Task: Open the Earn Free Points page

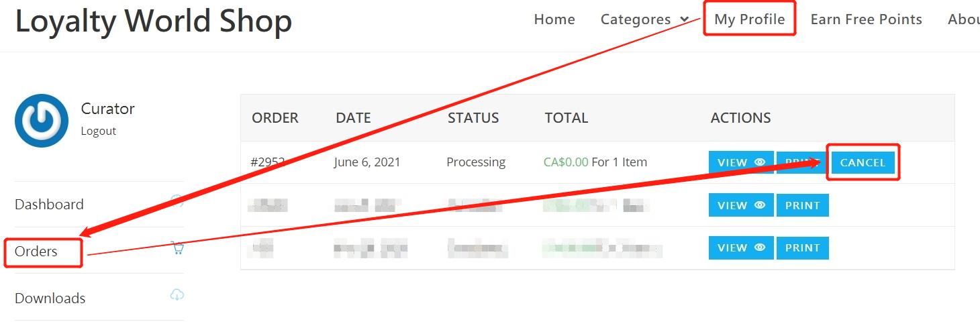Action: coord(866,19)
